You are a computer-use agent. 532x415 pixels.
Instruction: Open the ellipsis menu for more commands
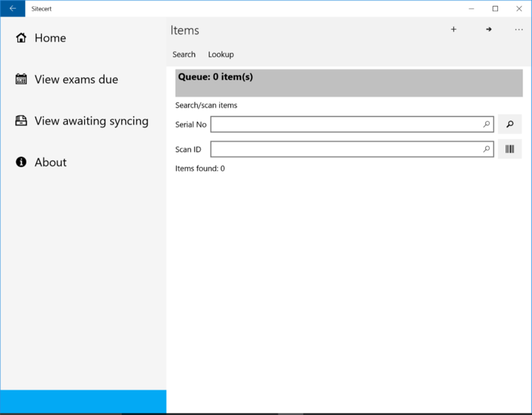518,30
